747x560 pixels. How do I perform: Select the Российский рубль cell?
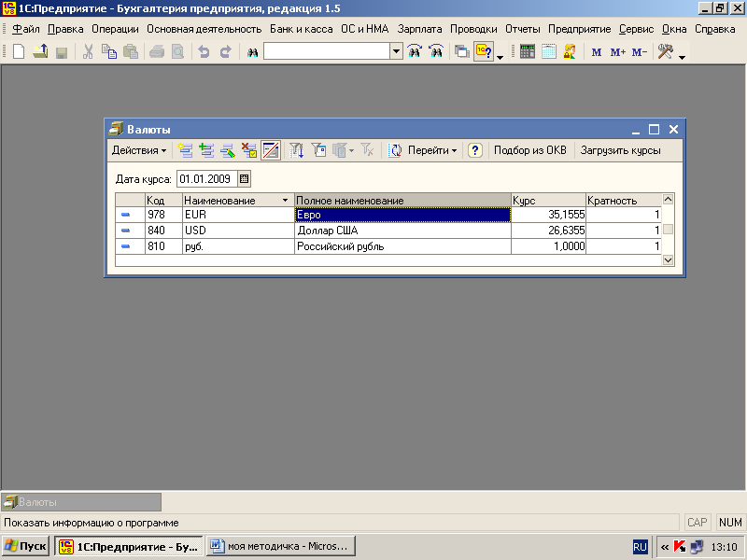[x=402, y=246]
